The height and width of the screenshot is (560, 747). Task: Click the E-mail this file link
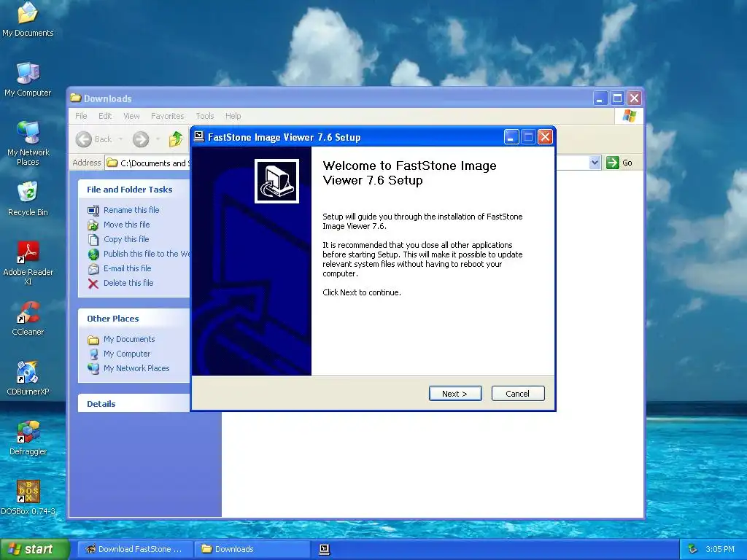coord(127,268)
